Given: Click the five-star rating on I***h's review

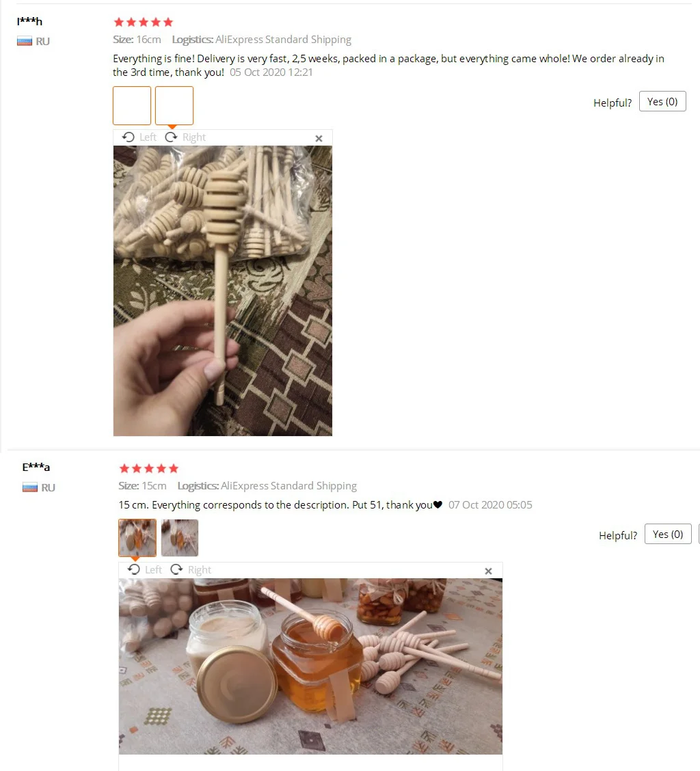Looking at the screenshot, I should (x=143, y=22).
